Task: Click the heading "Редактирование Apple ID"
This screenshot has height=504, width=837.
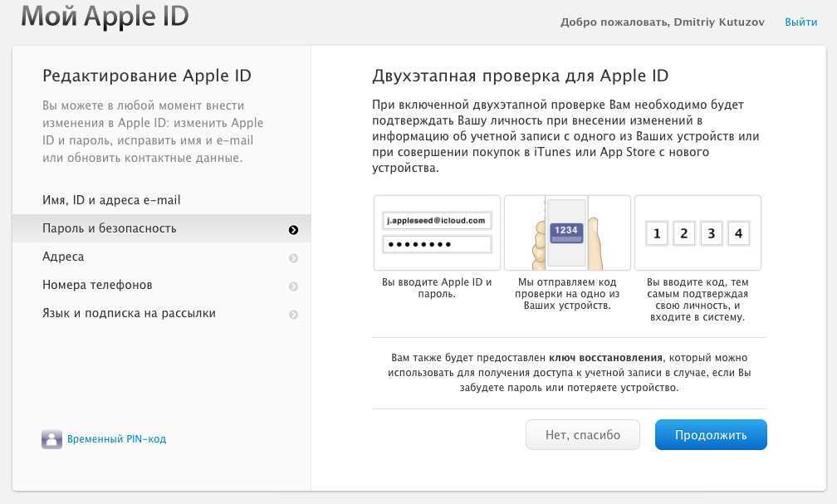Action: point(147,76)
